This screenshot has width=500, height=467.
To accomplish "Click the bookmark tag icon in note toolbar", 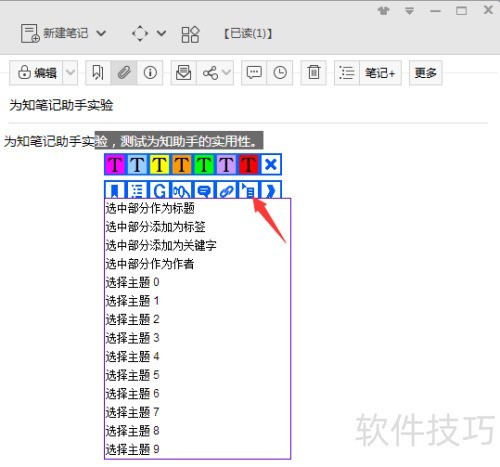I will pyautogui.click(x=98, y=73).
